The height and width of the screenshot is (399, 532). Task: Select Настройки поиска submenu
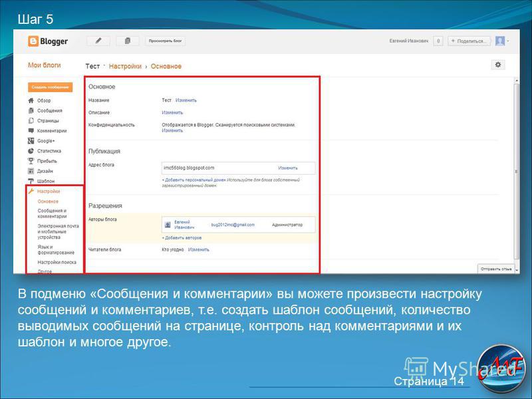point(57,262)
